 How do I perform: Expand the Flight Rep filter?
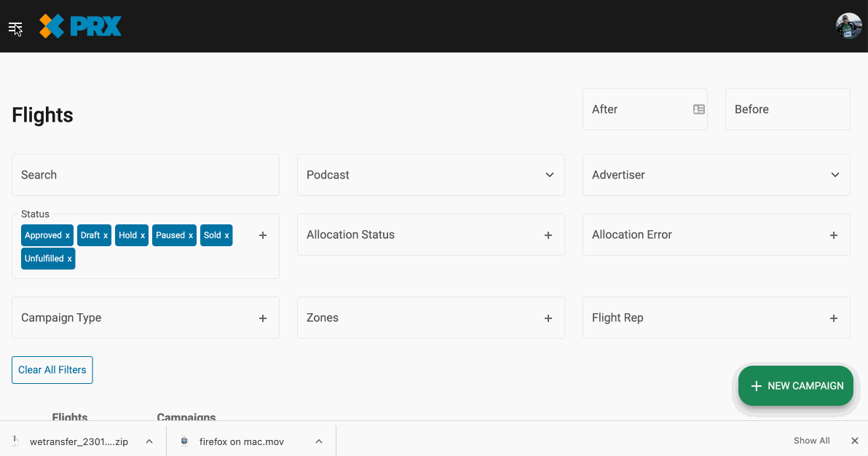point(834,318)
